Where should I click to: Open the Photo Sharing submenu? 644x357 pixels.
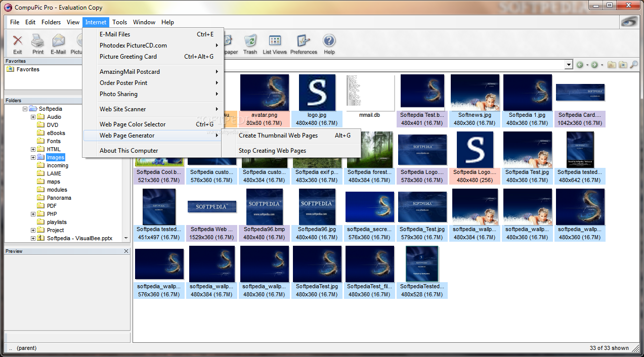(153, 94)
